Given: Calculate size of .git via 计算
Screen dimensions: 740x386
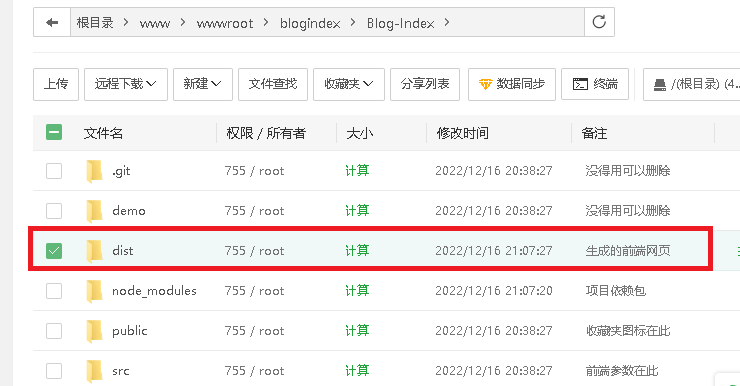Looking at the screenshot, I should click(357, 171).
